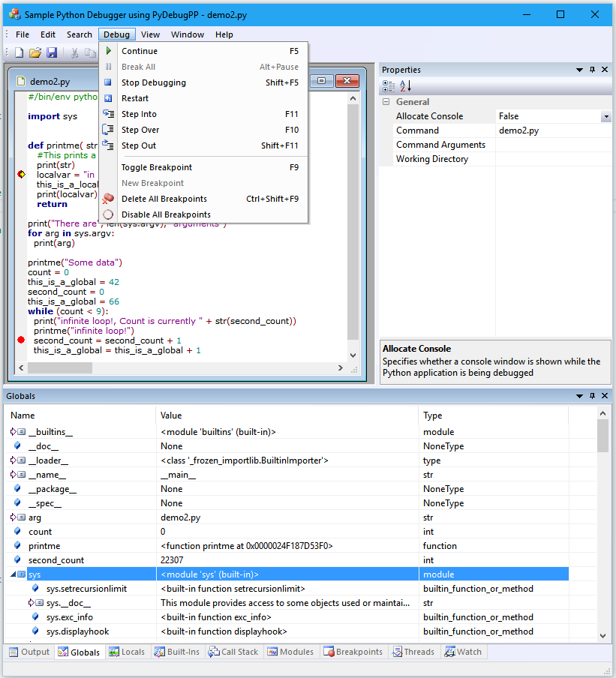616x678 pixels.
Task: Switch to the Locals tab
Action: (x=127, y=652)
